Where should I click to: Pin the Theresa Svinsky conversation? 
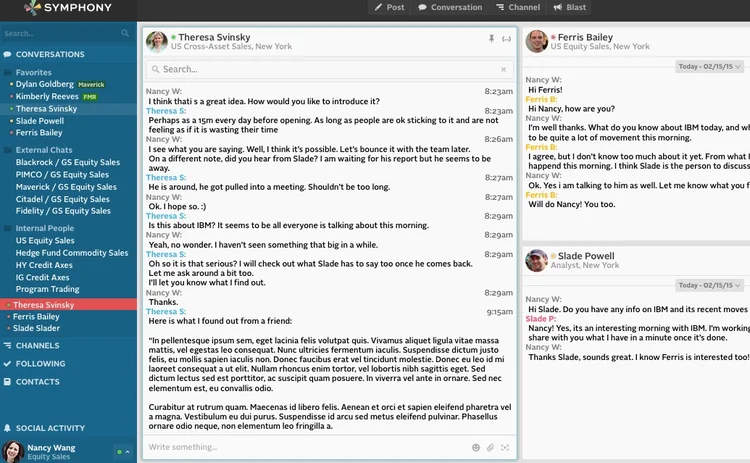tap(491, 38)
